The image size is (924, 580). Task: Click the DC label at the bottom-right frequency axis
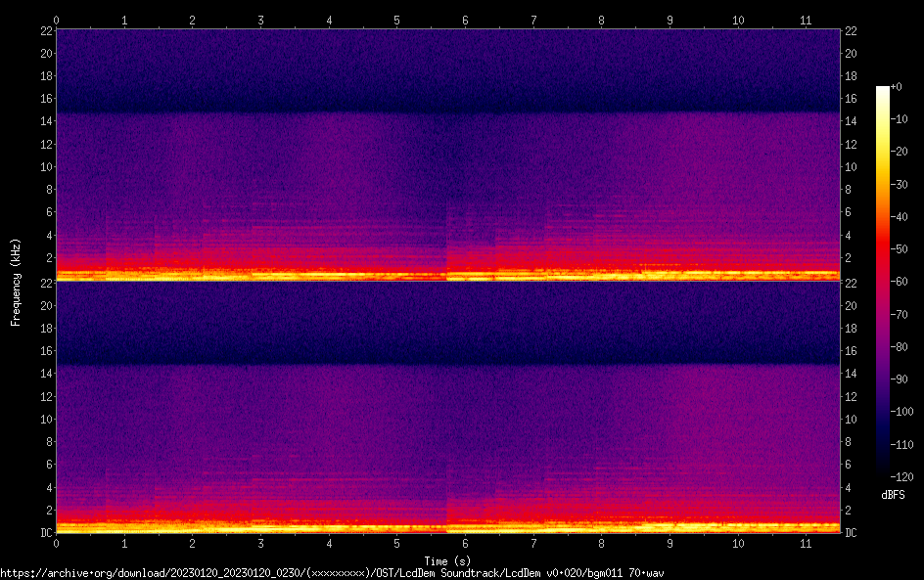click(851, 532)
